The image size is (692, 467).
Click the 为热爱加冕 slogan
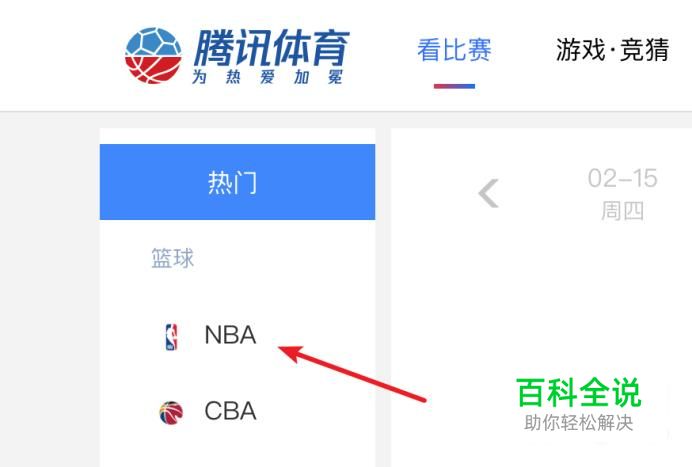(x=267, y=77)
